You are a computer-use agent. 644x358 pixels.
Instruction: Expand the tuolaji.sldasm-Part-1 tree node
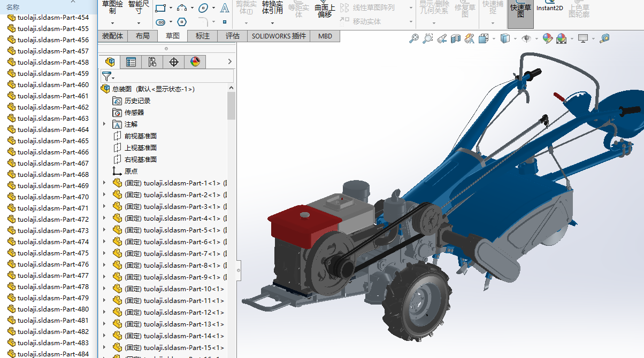[104, 183]
